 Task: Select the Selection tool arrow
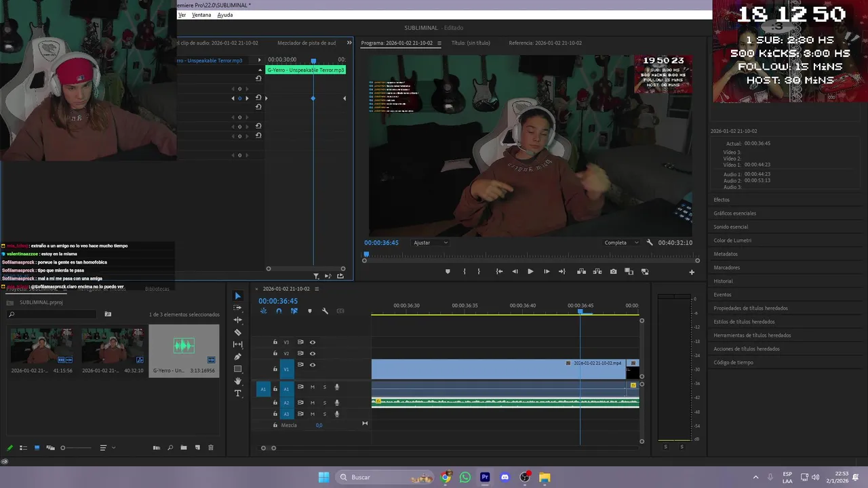[x=237, y=296]
